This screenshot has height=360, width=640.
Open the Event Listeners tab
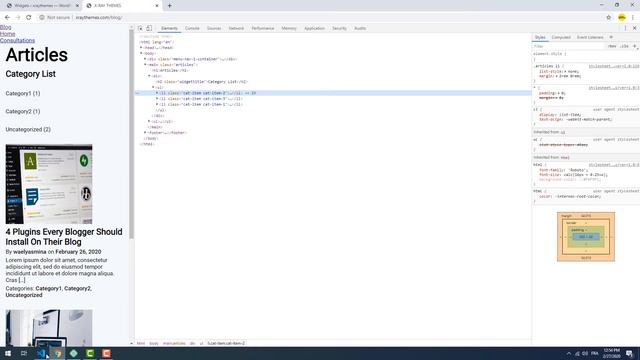(x=590, y=37)
